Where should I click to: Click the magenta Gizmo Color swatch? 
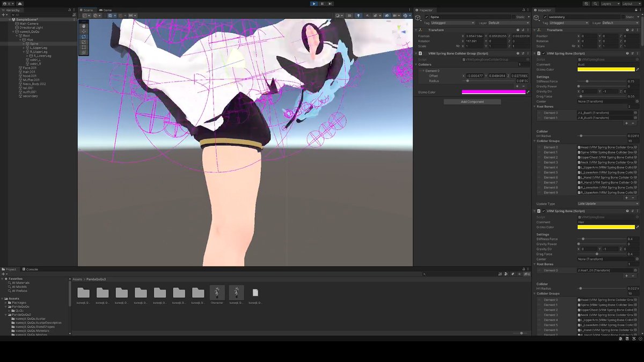pyautogui.click(x=494, y=92)
